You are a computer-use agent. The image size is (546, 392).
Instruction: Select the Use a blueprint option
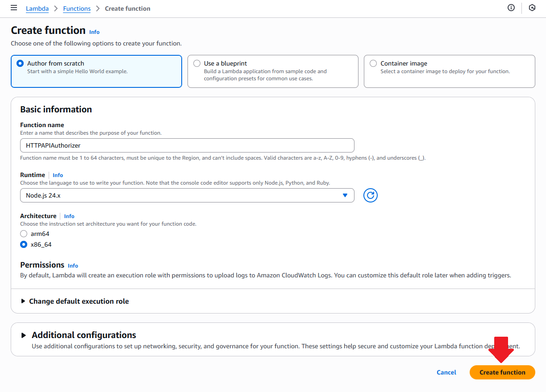[x=273, y=71]
